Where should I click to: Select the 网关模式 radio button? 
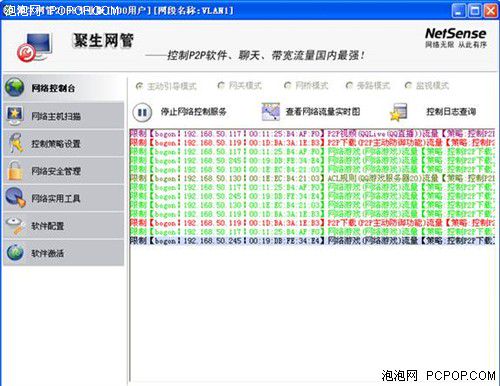point(221,86)
